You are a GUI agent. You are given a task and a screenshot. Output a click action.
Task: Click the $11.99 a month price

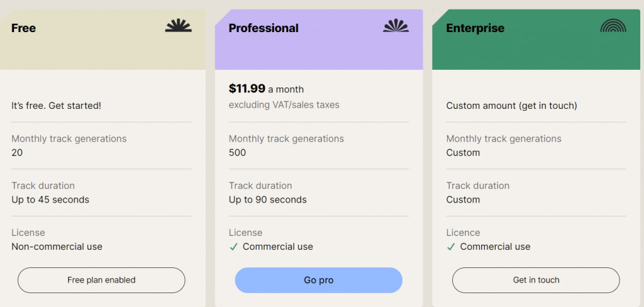tap(266, 89)
